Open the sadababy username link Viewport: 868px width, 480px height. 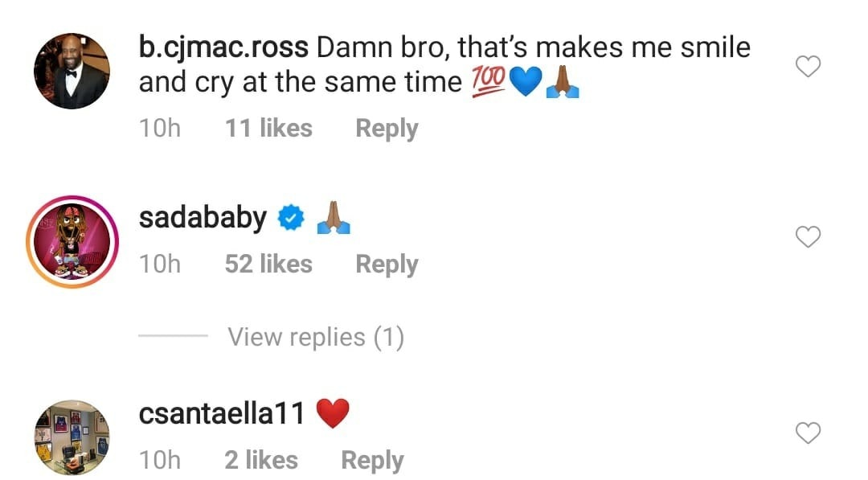point(203,218)
